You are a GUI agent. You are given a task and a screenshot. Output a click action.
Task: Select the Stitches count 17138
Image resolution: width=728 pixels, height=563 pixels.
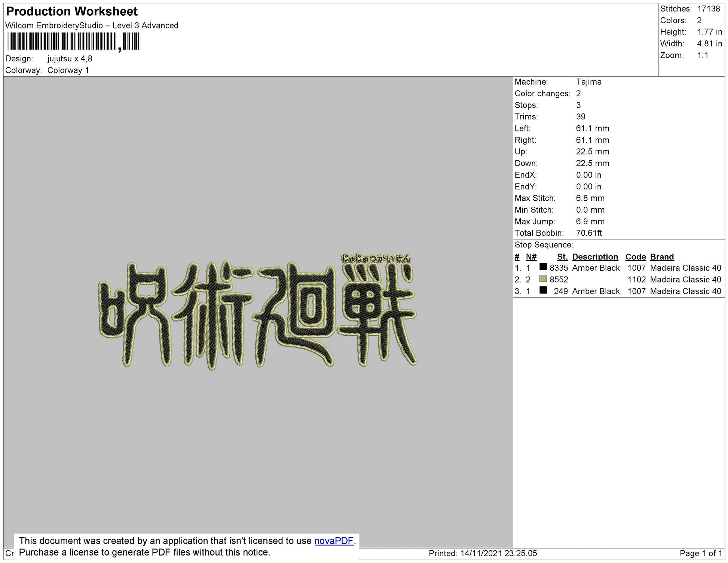pos(710,9)
